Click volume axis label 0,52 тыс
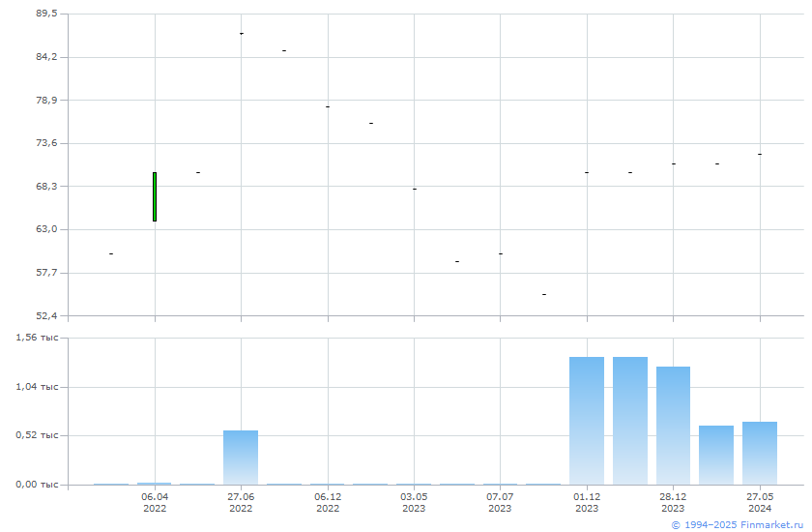 [37, 435]
